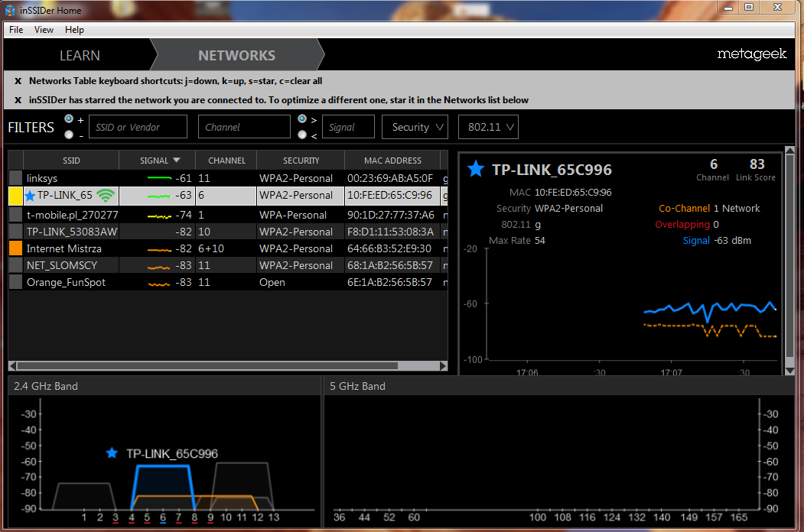Click the metageek logo
Viewport: 804px width, 532px height.
pos(751,55)
